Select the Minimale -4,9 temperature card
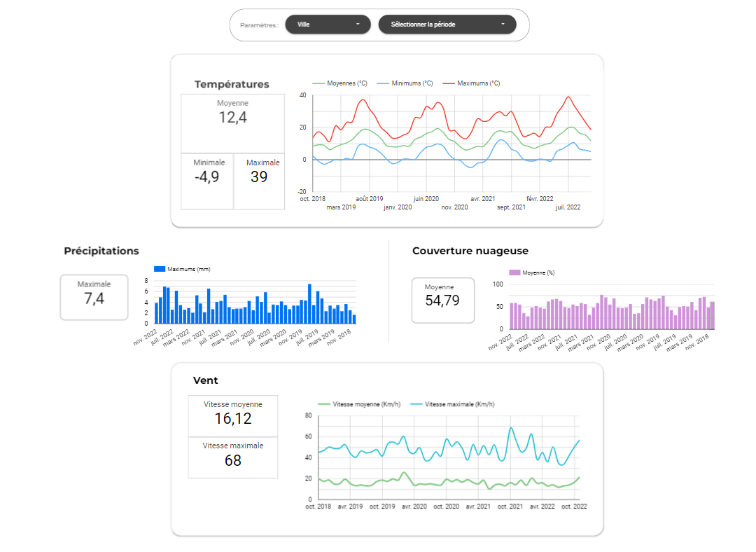Viewport: 756px width, 552px height. [x=206, y=181]
